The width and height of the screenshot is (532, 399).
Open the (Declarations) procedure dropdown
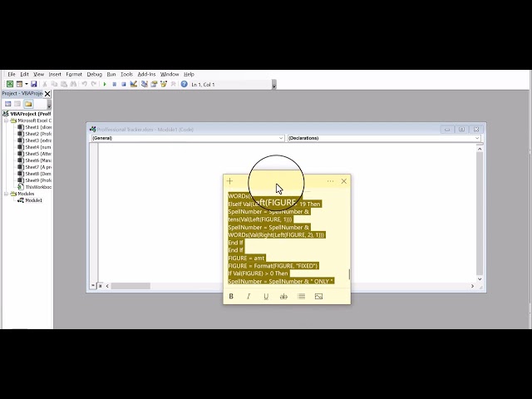coord(477,138)
